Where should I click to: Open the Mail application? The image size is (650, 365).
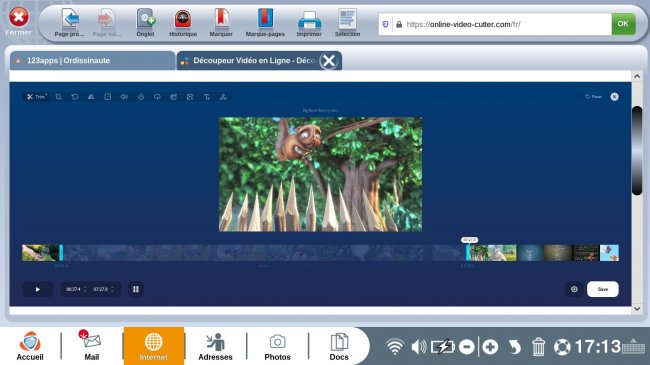[92, 346]
